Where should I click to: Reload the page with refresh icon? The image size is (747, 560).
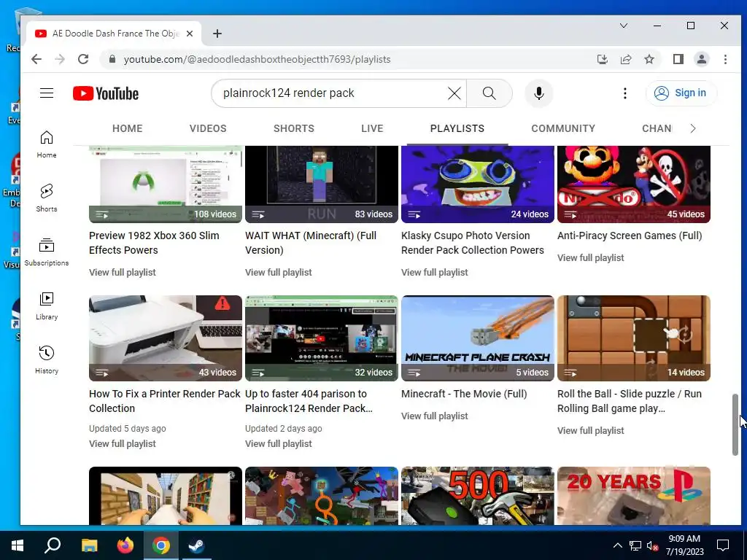(83, 59)
